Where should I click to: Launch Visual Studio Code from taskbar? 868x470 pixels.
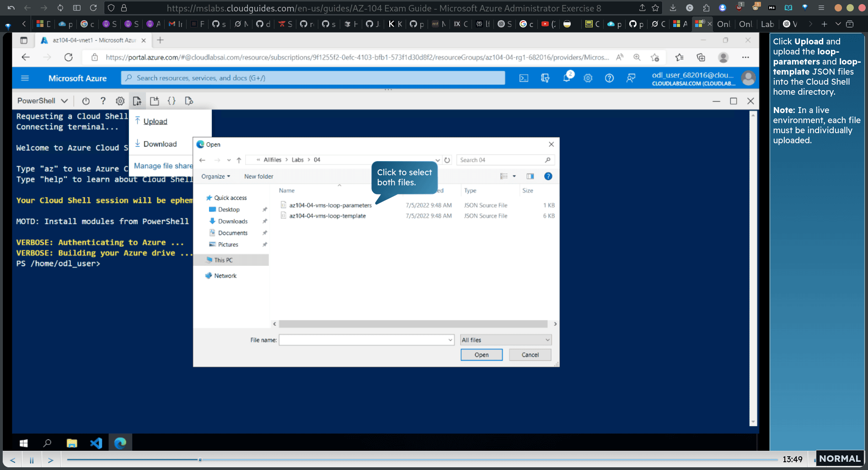click(96, 443)
